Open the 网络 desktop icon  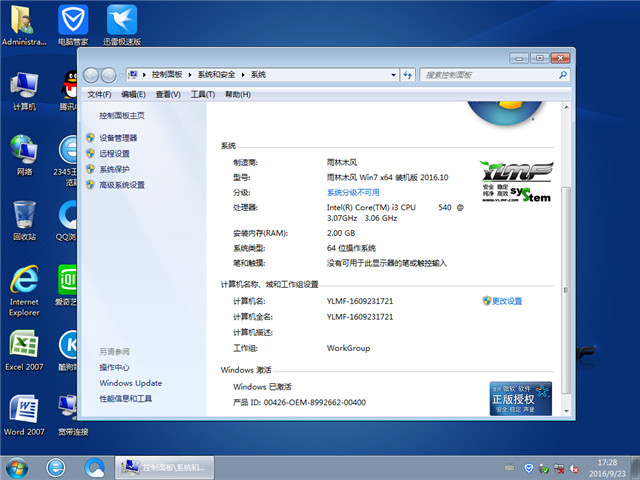tap(24, 155)
